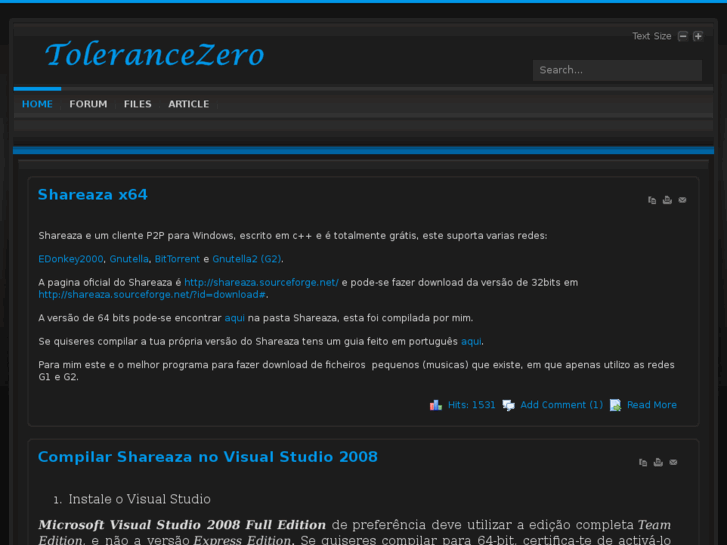727x545 pixels.
Task: Open the sourceforge ?id=download# link
Action: click(x=152, y=295)
